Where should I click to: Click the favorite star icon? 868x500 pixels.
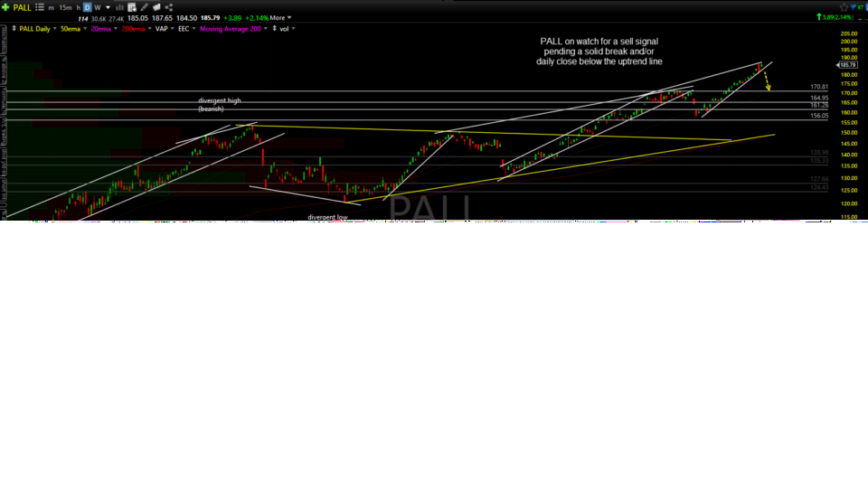(x=844, y=7)
